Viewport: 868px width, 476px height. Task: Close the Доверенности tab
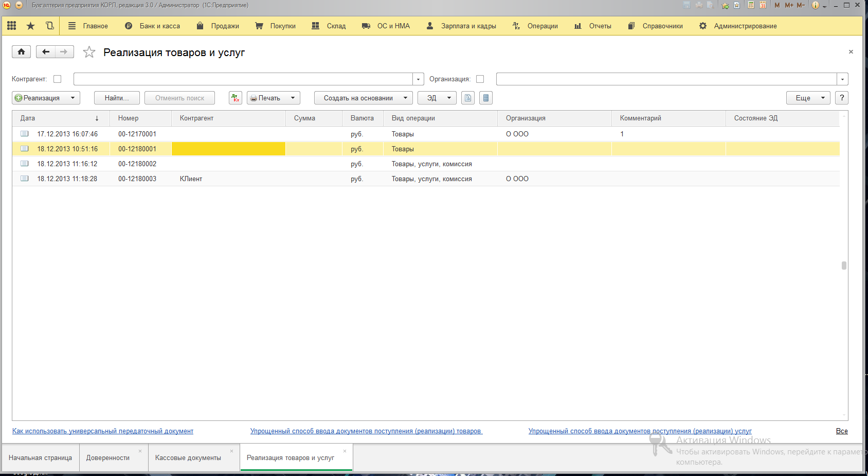pos(140,451)
